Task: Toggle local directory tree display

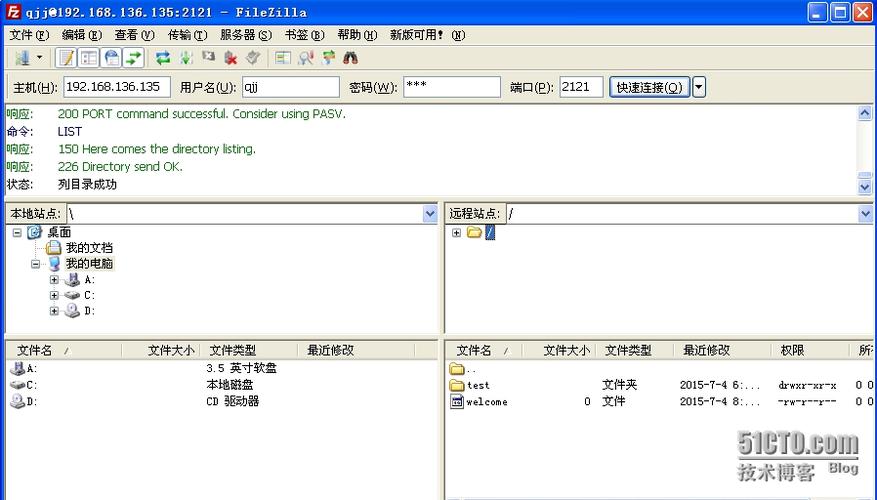Action: (x=89, y=58)
